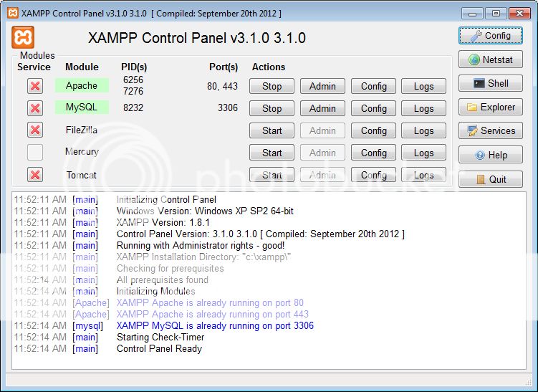This screenshot has height=392, width=538.
Task: Click log line 'Apache is already running on port 443'
Action: (x=213, y=314)
